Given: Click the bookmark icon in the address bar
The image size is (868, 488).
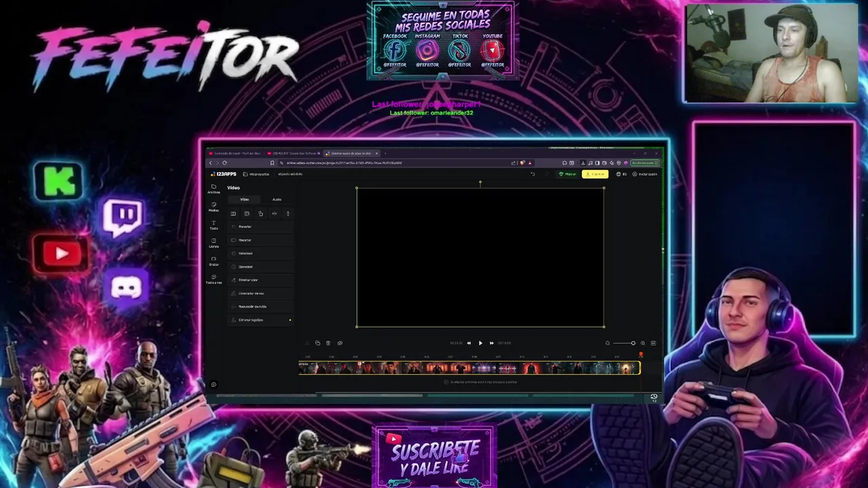Looking at the screenshot, I should [x=272, y=163].
